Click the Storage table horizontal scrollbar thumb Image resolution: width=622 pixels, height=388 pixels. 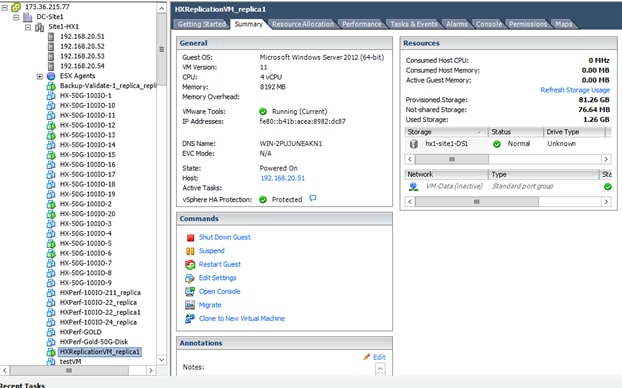click(x=452, y=159)
